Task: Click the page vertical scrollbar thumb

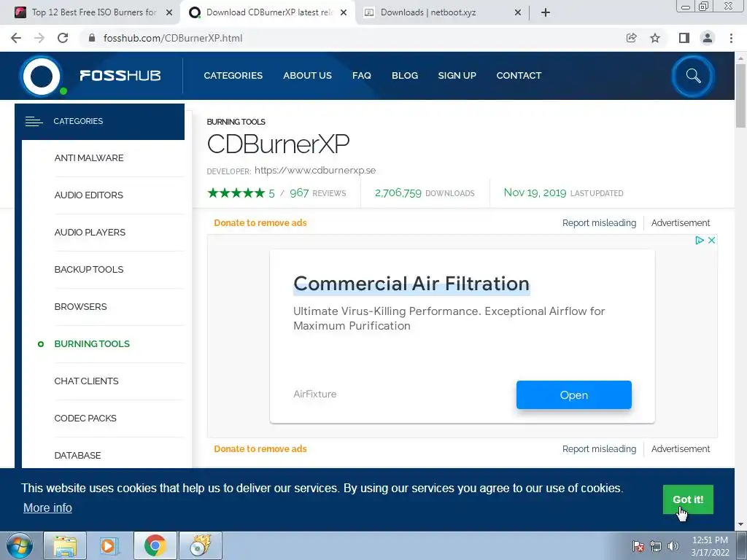Action: (x=740, y=96)
